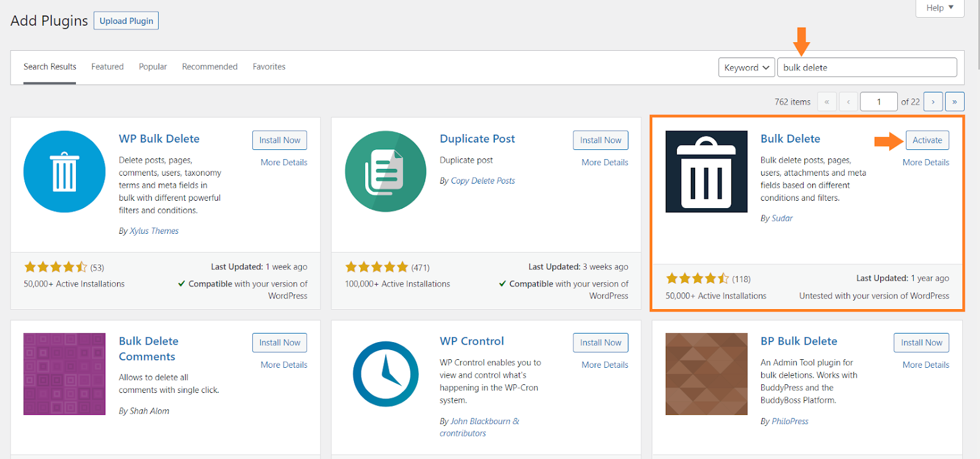Install the Duplicate Post plugin
Screen dimensions: 980x459
600,140
